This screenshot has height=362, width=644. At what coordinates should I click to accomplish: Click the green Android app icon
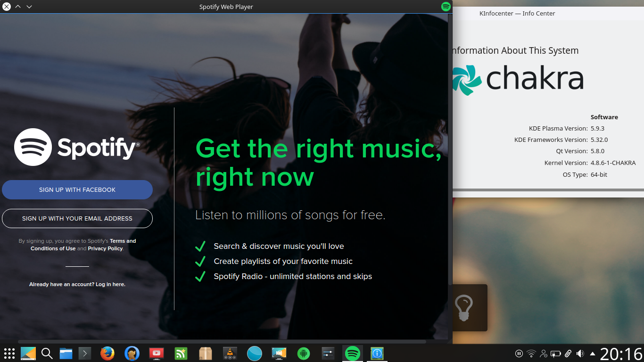[x=303, y=353]
